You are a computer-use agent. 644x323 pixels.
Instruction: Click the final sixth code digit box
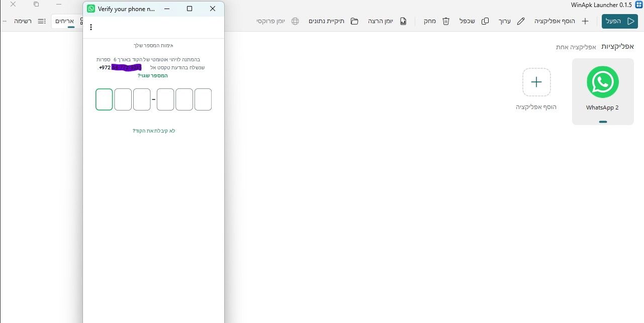coord(203,99)
